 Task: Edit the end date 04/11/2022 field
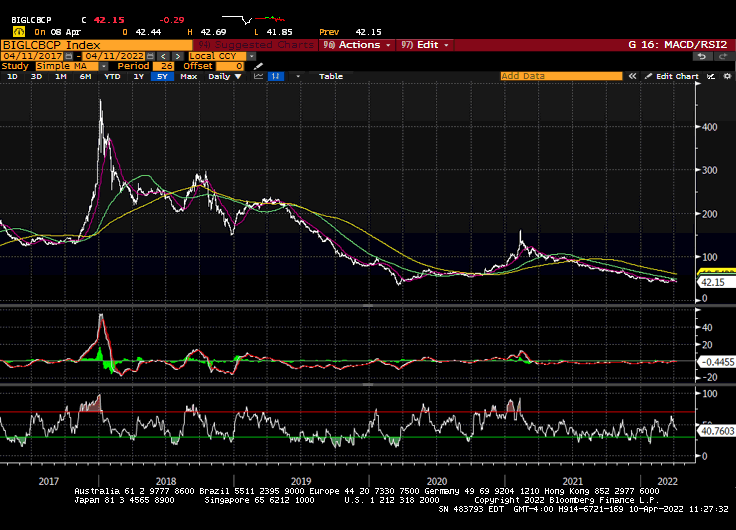point(115,56)
